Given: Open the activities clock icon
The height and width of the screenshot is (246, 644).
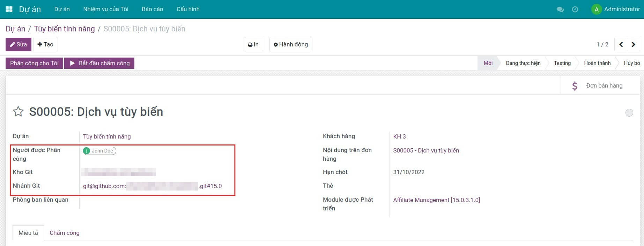Looking at the screenshot, I should 575,9.
